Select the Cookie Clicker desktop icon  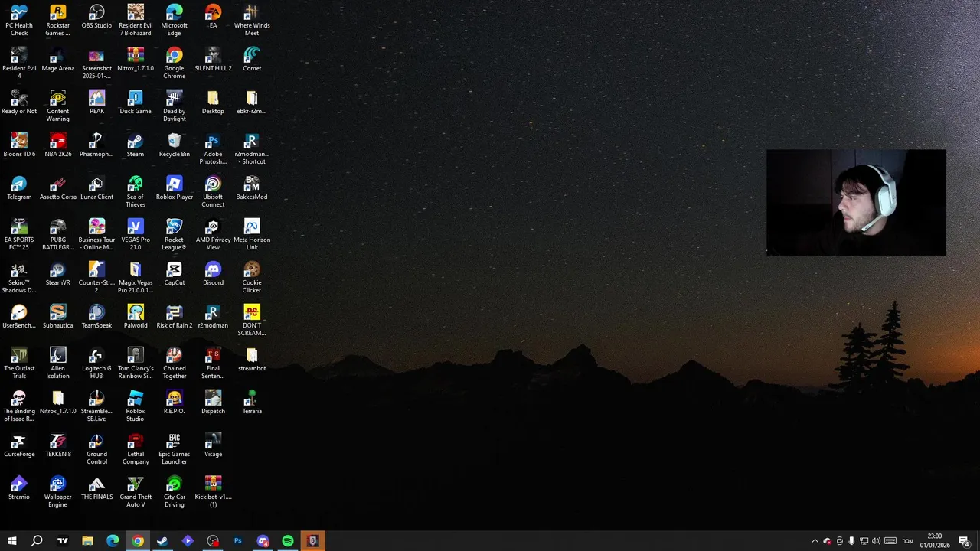[x=252, y=277]
